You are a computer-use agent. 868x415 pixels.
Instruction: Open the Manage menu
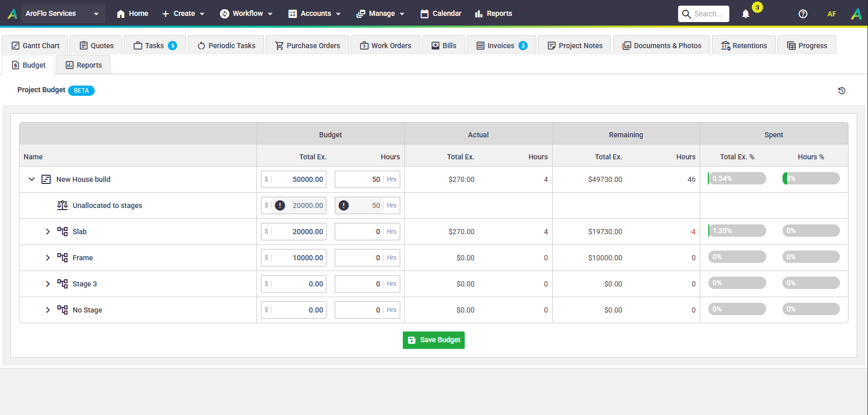click(381, 14)
